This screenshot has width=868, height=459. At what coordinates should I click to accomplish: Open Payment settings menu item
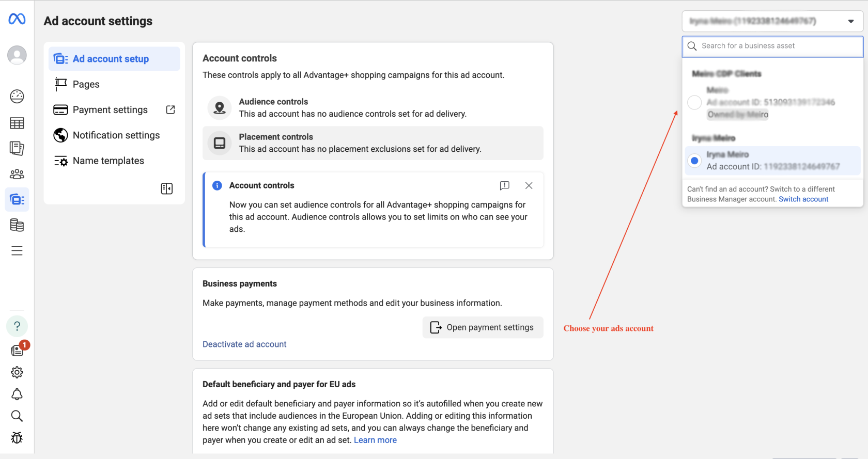114,109
